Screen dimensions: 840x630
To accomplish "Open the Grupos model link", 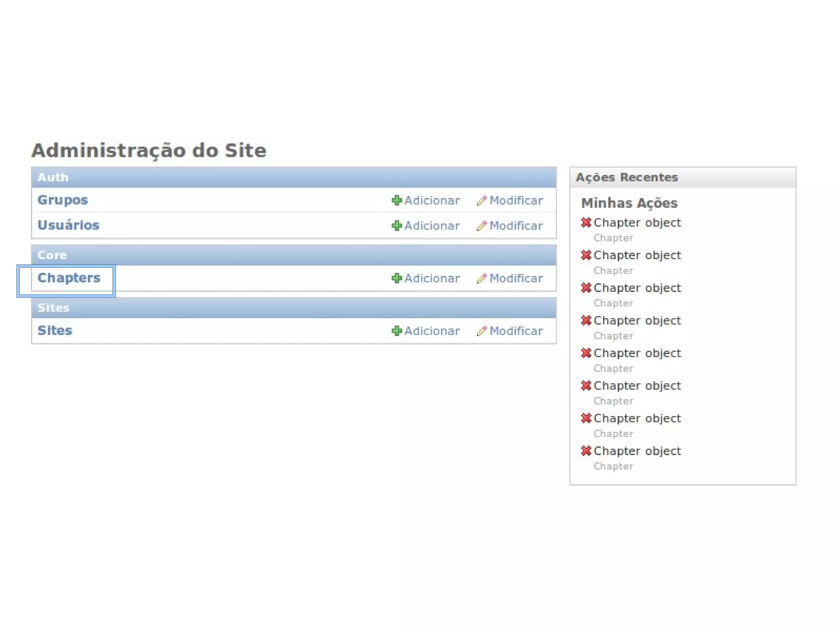I will [x=63, y=200].
